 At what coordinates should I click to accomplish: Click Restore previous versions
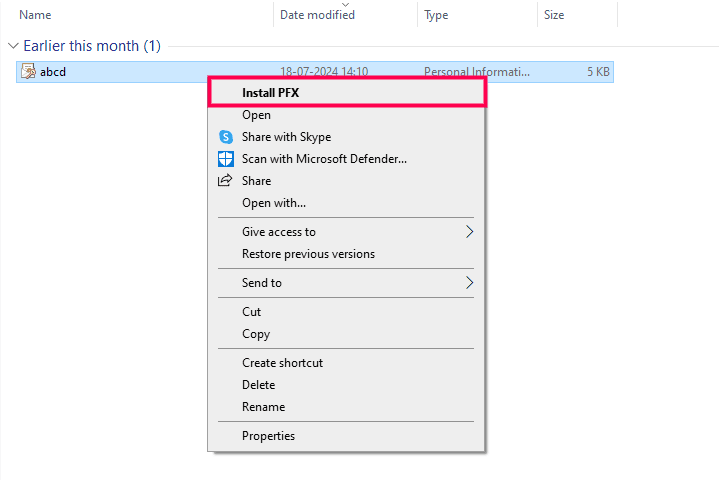(308, 254)
